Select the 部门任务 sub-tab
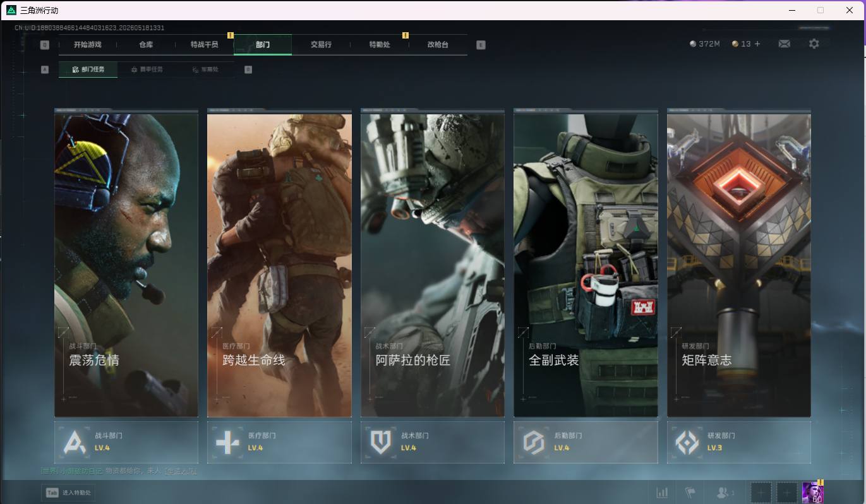Screen dimensions: 866x504 click(88, 69)
